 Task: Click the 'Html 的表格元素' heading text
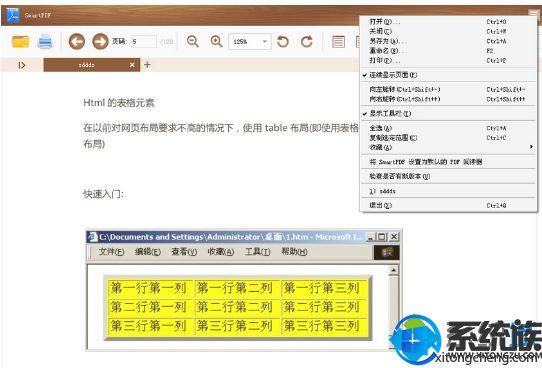coord(119,103)
